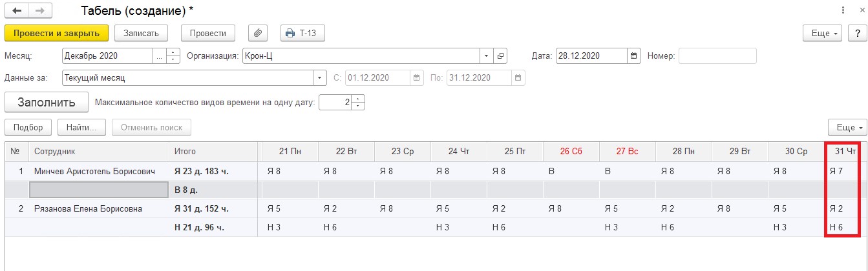Image resolution: width=868 pixels, height=271 pixels.
Task: Open the T-13 print form
Action: [x=302, y=33]
